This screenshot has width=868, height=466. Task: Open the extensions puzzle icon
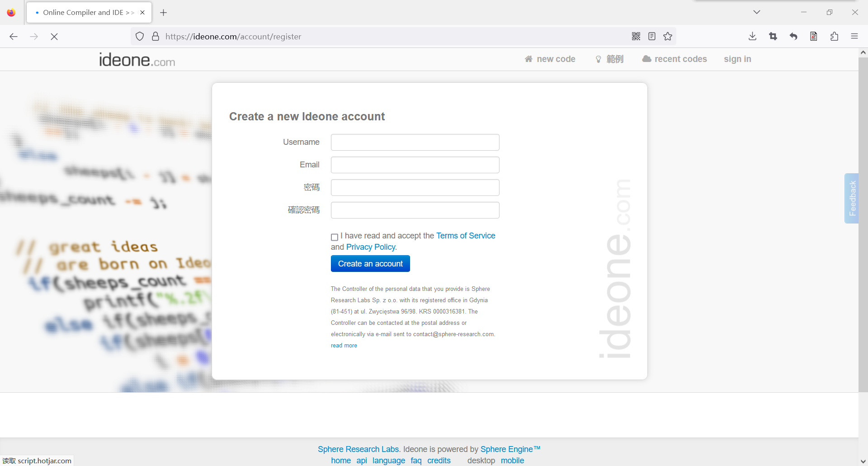pos(834,36)
